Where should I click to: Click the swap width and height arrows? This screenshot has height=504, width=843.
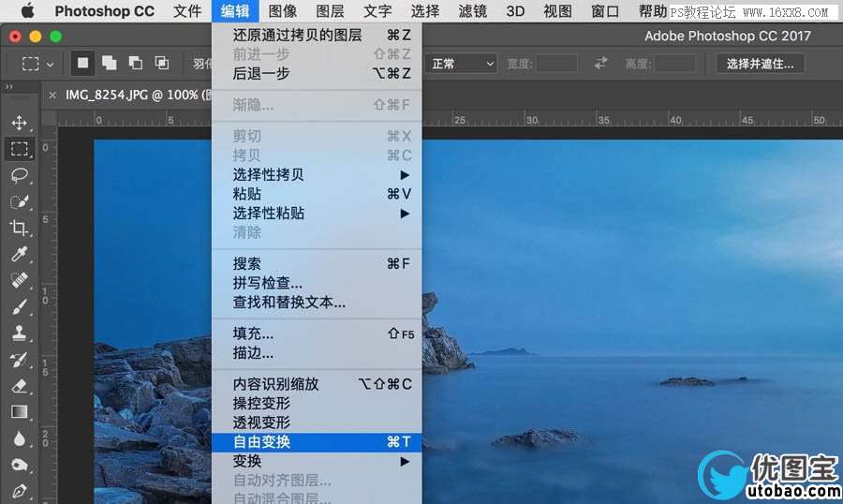tap(600, 64)
